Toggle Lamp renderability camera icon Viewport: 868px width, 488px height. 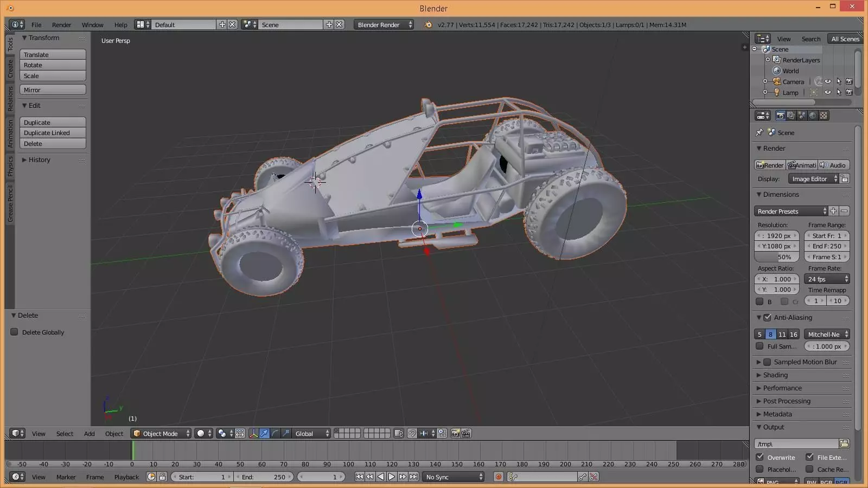pyautogui.click(x=849, y=92)
